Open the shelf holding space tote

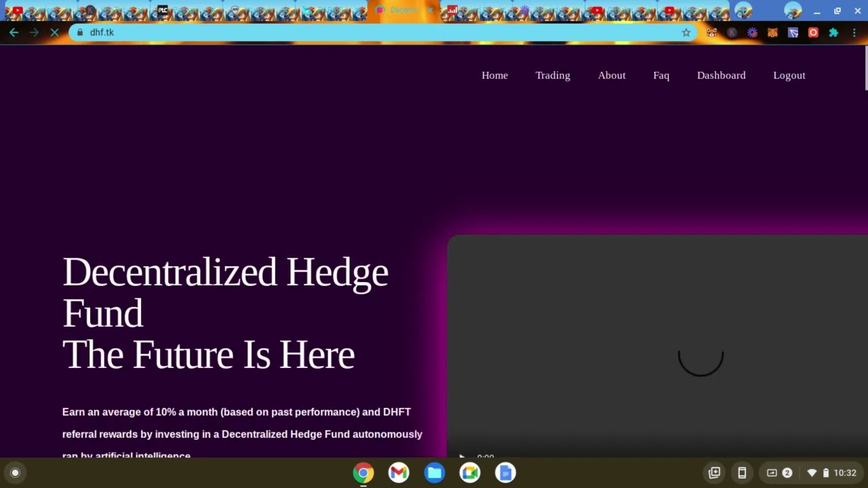click(x=714, y=472)
